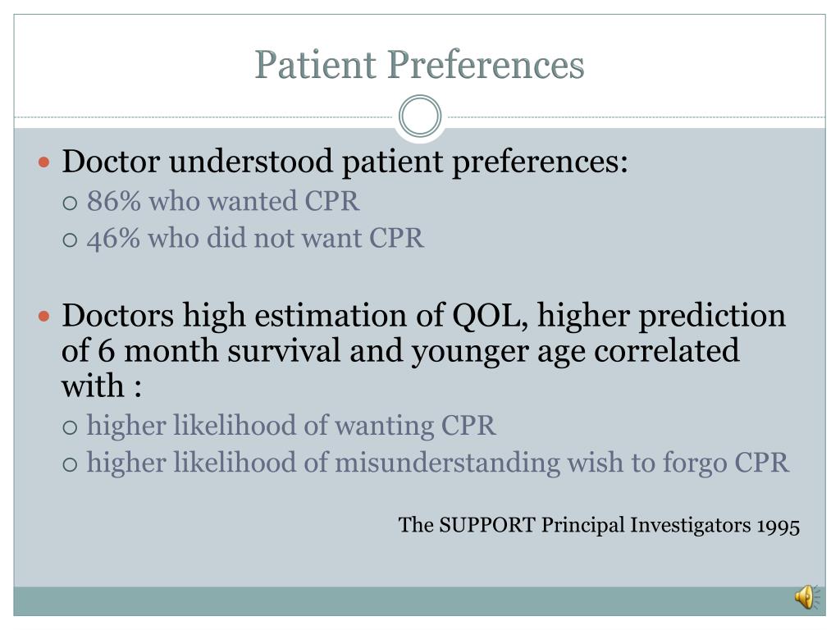840x630 pixels.
Task: Click the circle ornament below the title
Action: [420, 116]
